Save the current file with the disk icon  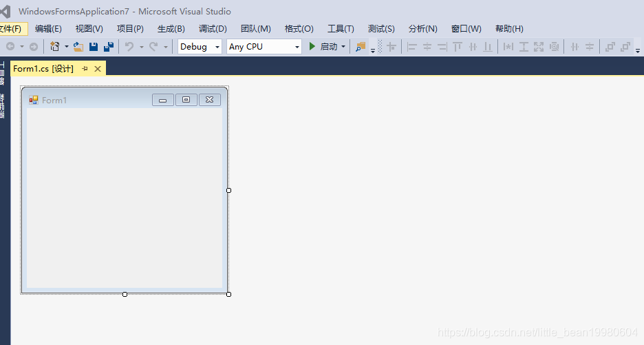[x=94, y=46]
